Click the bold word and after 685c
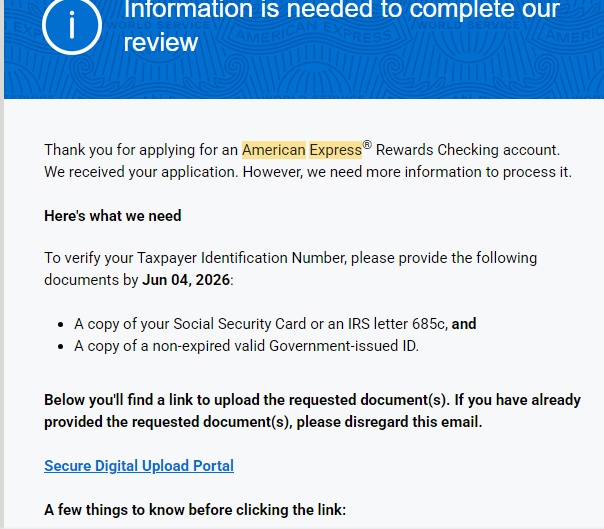 click(464, 324)
